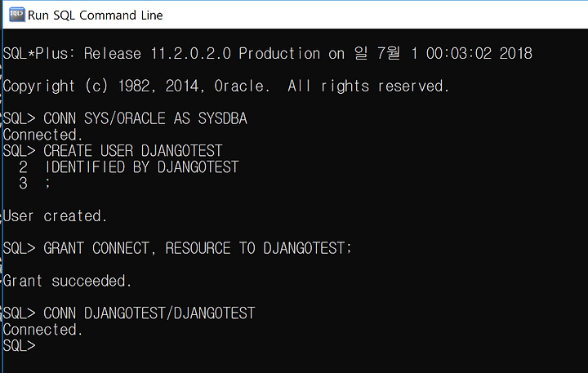
Task: Click the SQL*Plus Release 11.2.0.2.0 text
Action: point(117,54)
